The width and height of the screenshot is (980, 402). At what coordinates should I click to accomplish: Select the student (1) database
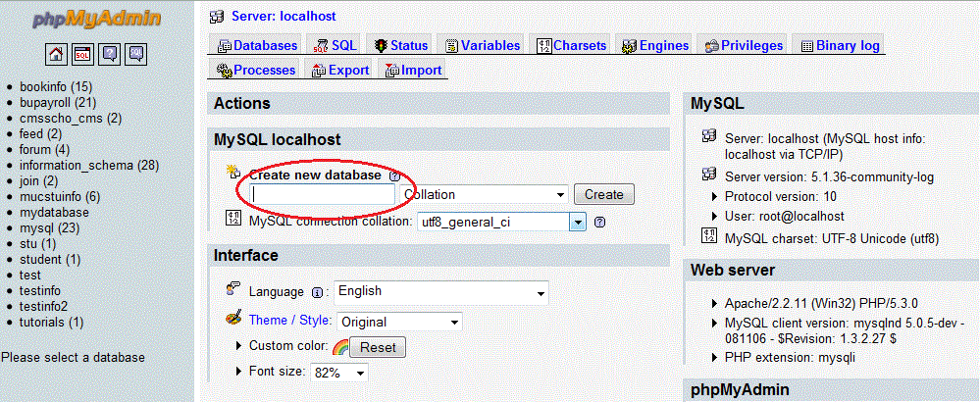(x=50, y=259)
